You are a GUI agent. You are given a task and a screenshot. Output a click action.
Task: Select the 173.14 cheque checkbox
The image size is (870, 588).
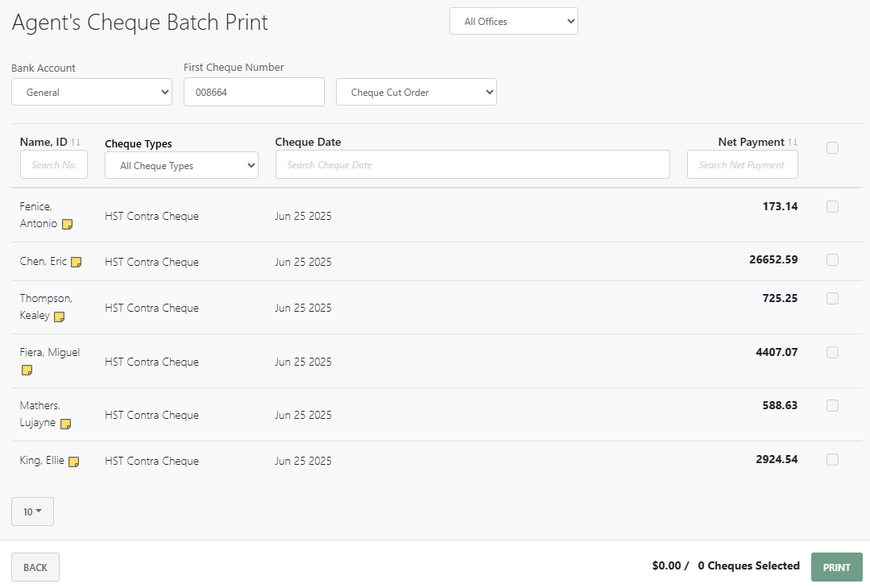[832, 206]
